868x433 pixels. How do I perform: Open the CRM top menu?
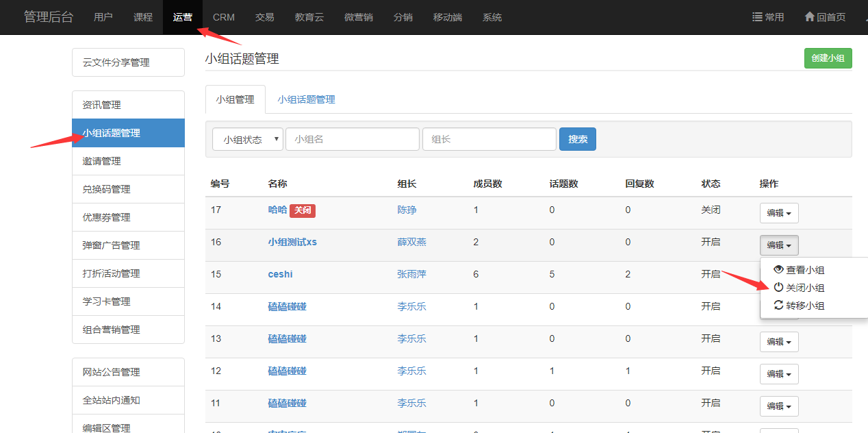coord(224,17)
